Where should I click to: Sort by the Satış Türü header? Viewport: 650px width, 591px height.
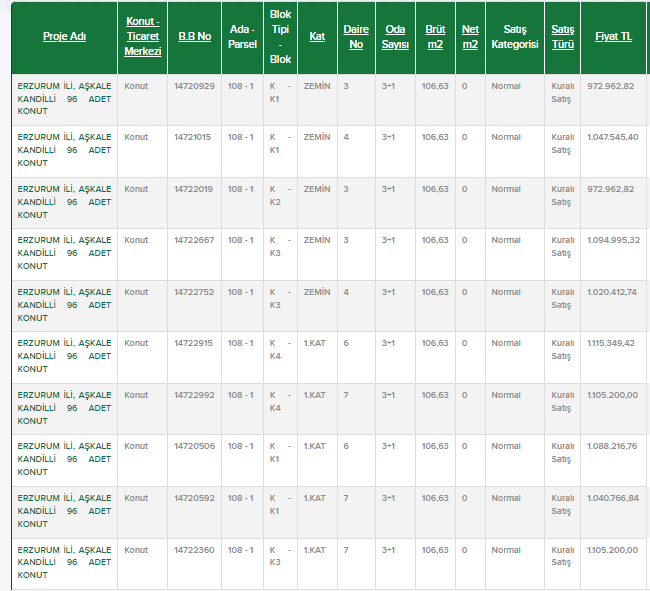coord(562,37)
